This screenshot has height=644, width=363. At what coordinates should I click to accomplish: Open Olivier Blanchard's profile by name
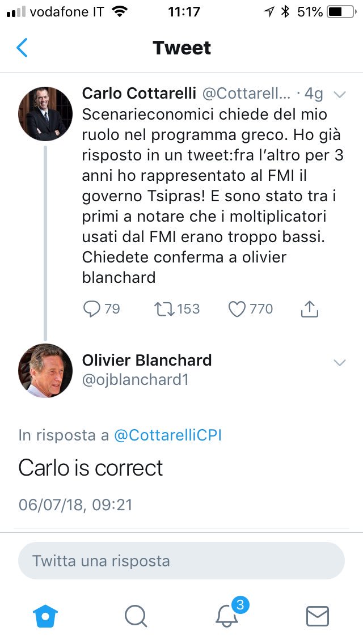tap(147, 360)
